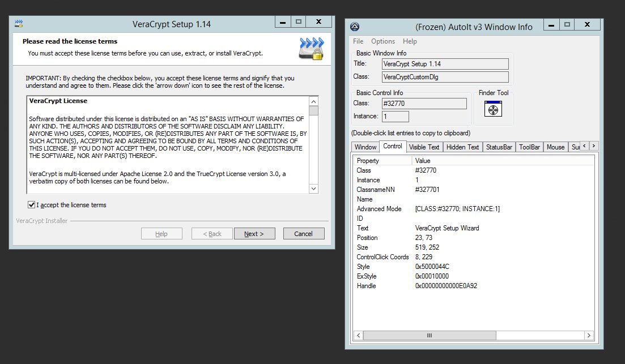The image size is (625, 364).
Task: Click the Next button in the installer
Action: [x=254, y=234]
